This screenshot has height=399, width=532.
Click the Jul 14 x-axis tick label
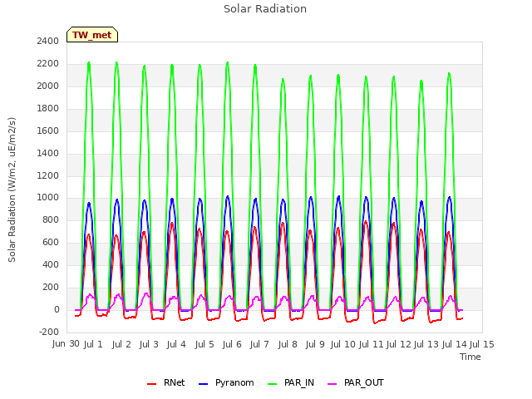(455, 344)
